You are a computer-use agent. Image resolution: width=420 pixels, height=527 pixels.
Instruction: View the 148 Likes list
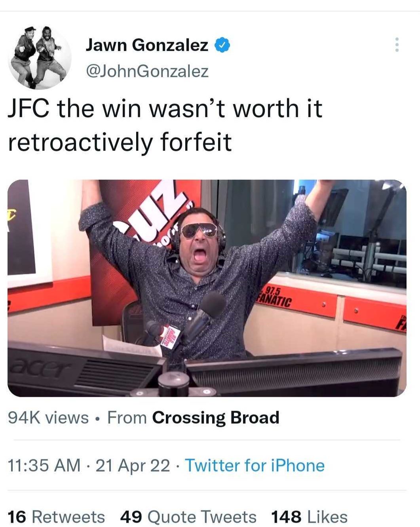(x=309, y=517)
